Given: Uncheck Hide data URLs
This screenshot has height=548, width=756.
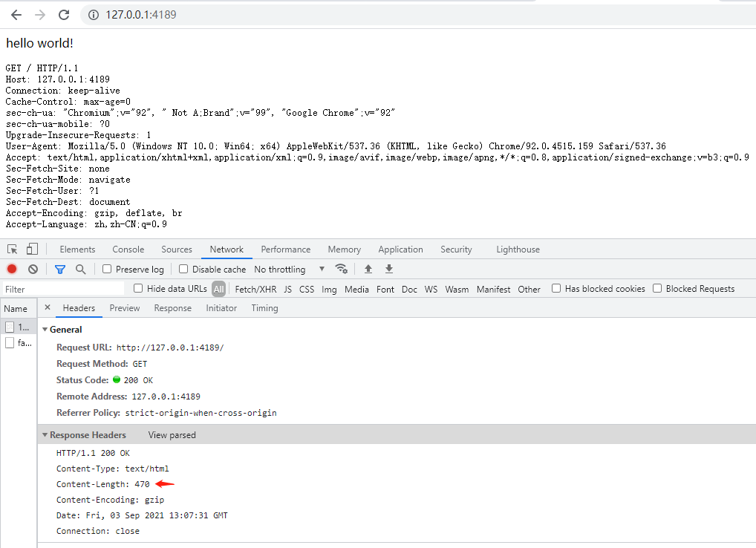Looking at the screenshot, I should [137, 288].
